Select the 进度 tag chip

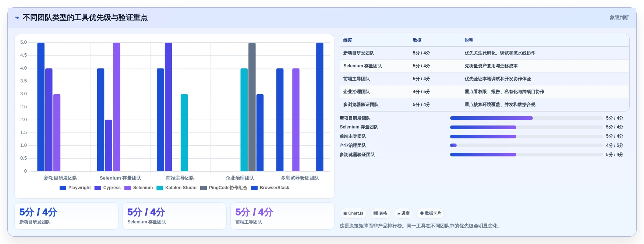(x=403, y=213)
